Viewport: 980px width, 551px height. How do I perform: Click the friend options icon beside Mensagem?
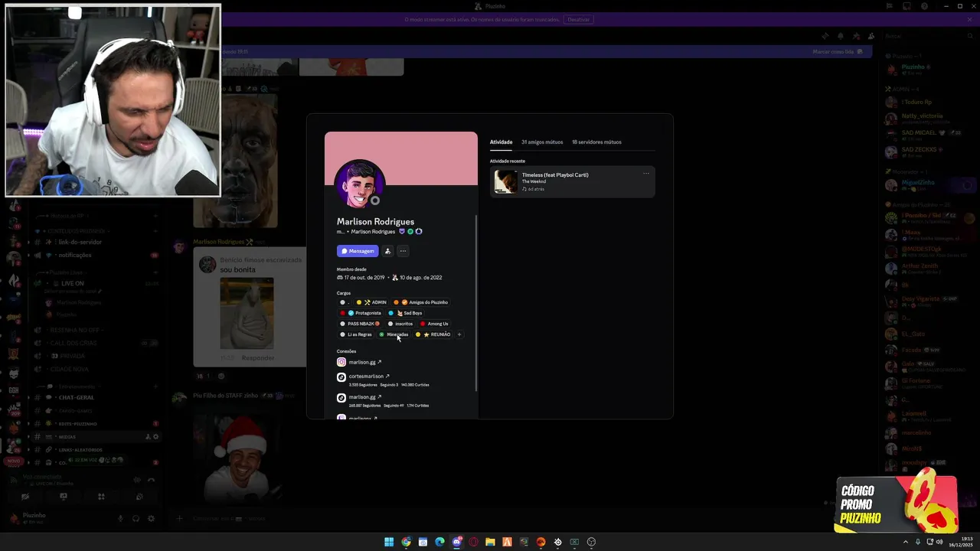387,251
